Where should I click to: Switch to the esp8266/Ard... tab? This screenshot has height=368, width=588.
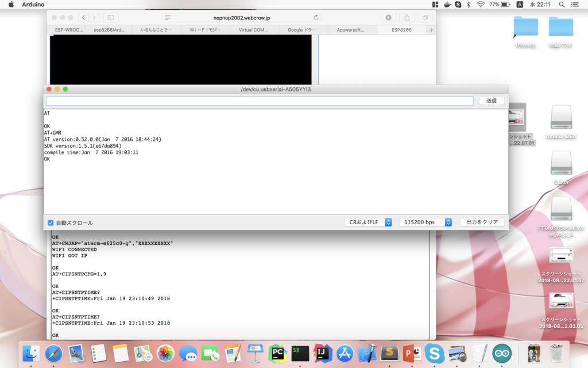[x=109, y=30]
